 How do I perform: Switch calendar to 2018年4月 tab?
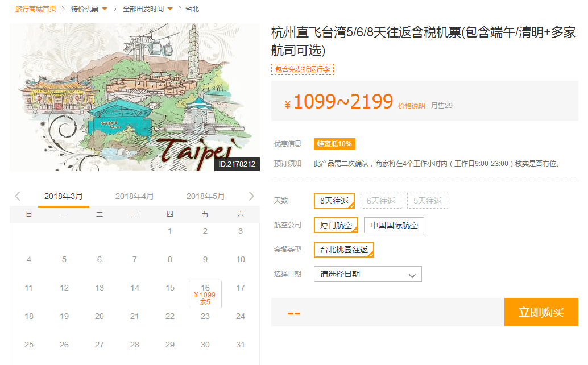point(134,196)
